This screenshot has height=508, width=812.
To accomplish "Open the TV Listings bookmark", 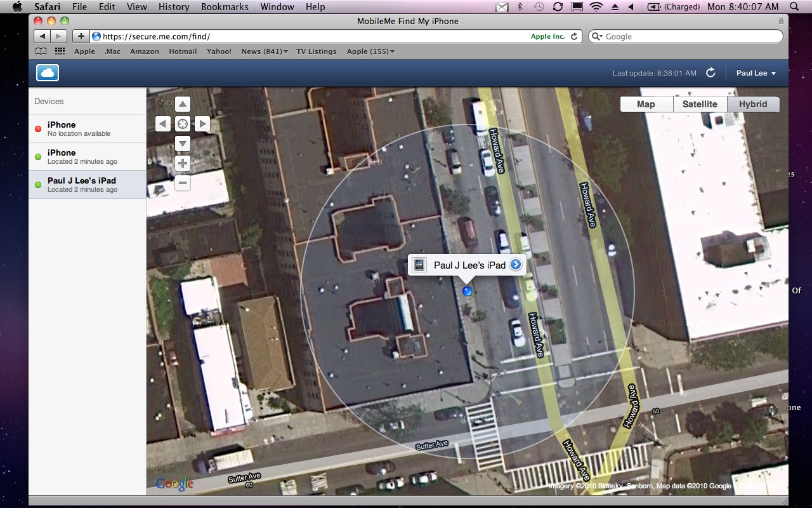I will tap(317, 51).
